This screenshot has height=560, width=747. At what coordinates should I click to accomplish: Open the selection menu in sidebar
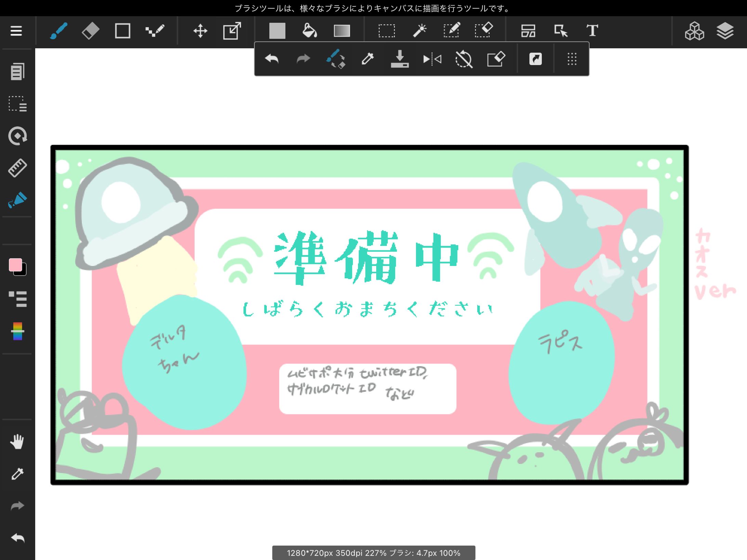coord(17,104)
